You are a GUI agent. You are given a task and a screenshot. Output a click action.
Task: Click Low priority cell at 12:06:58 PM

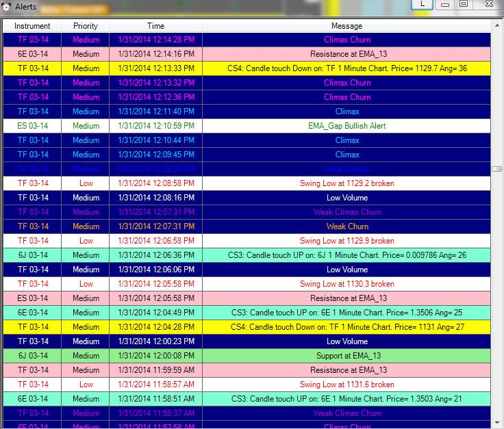click(86, 241)
